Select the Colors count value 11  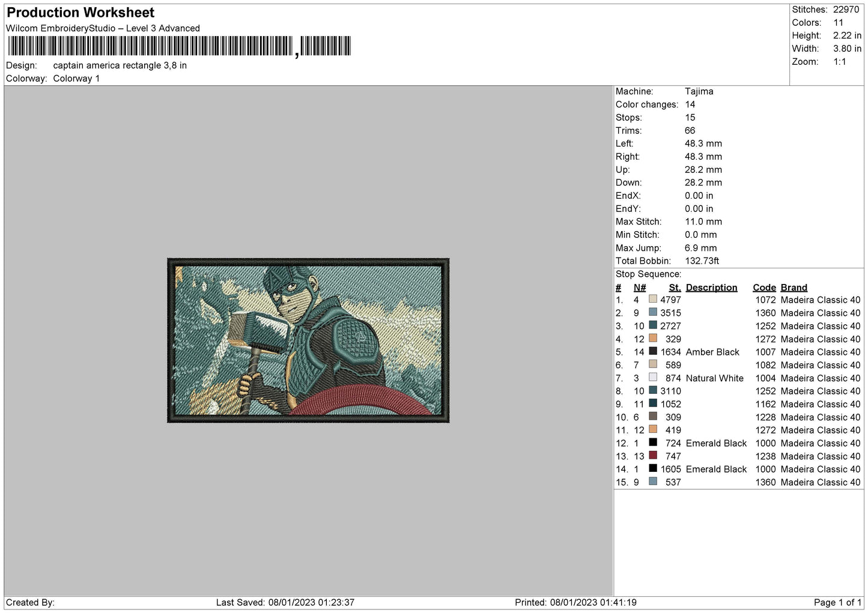[838, 23]
